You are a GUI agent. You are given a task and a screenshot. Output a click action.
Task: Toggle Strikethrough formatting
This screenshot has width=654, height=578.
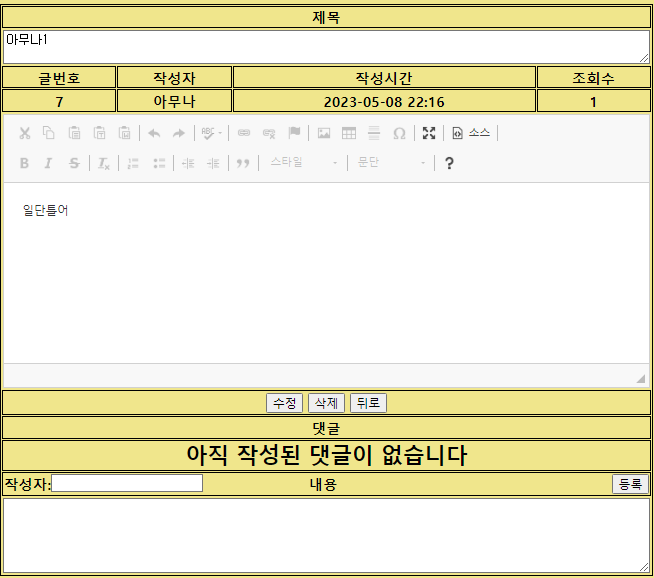click(74, 163)
